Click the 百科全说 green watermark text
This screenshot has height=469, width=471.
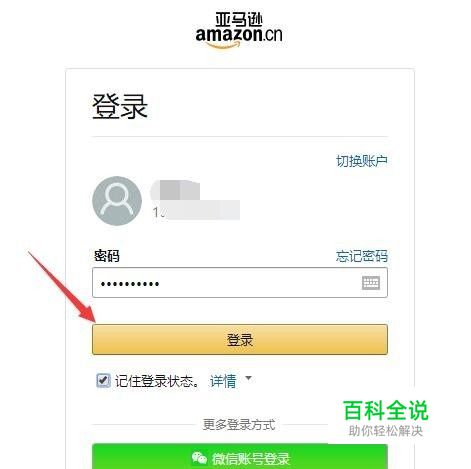(x=385, y=410)
